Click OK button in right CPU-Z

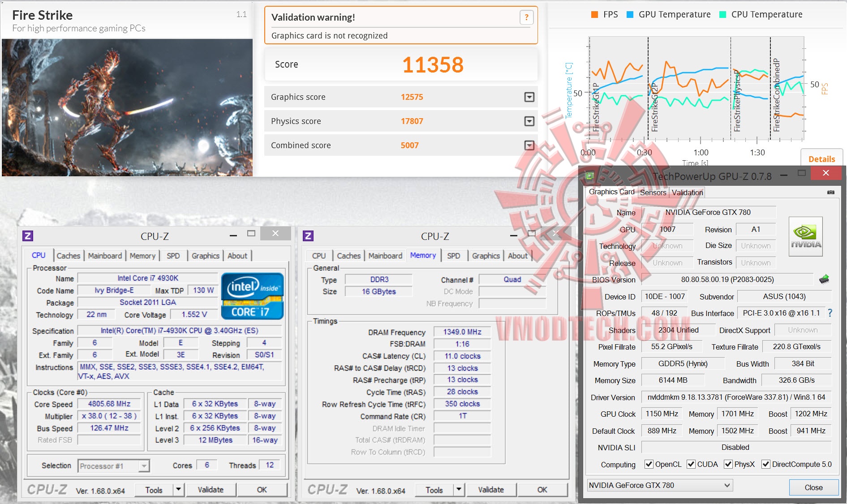[542, 490]
